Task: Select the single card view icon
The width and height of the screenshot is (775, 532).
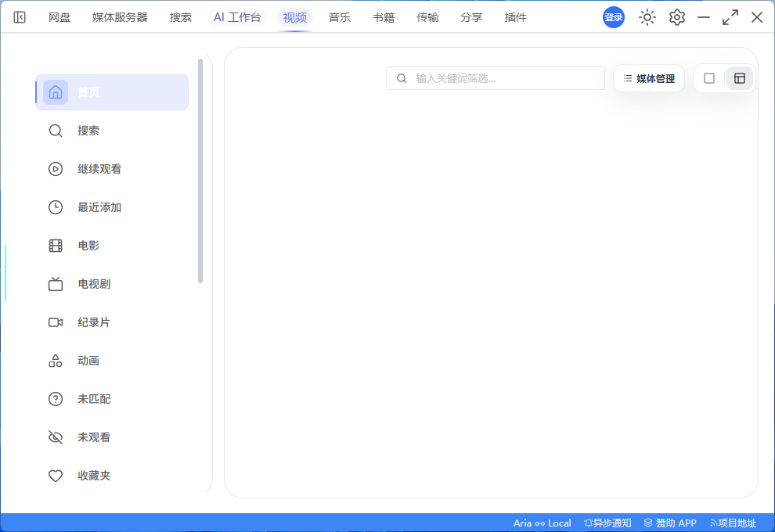Action: pos(709,78)
